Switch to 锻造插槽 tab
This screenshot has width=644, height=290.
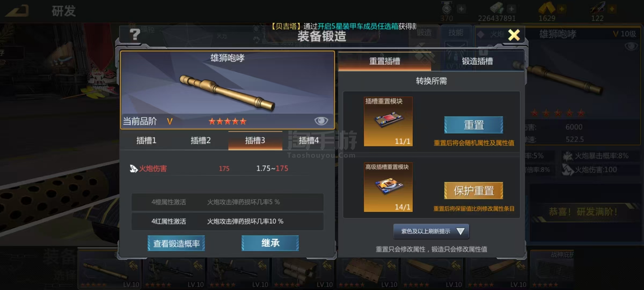(477, 61)
